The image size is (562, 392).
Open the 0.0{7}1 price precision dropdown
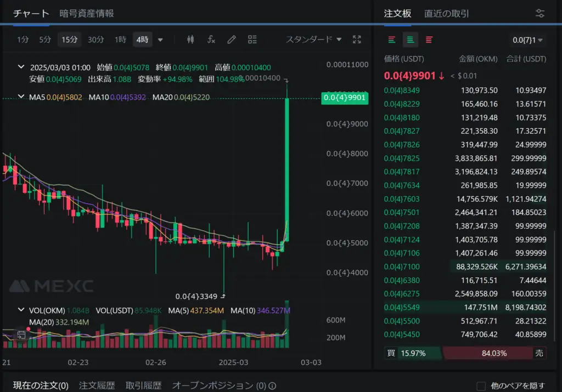click(527, 40)
